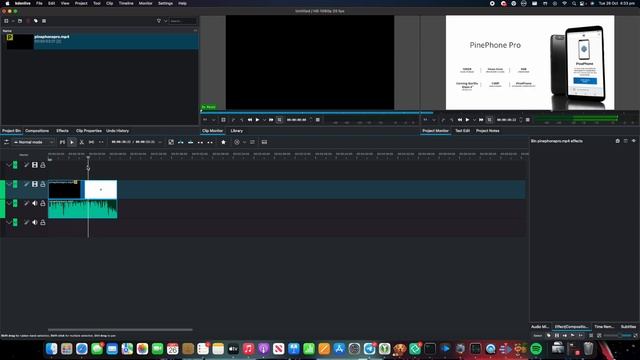Switch to the Project Notes tab

click(x=488, y=131)
